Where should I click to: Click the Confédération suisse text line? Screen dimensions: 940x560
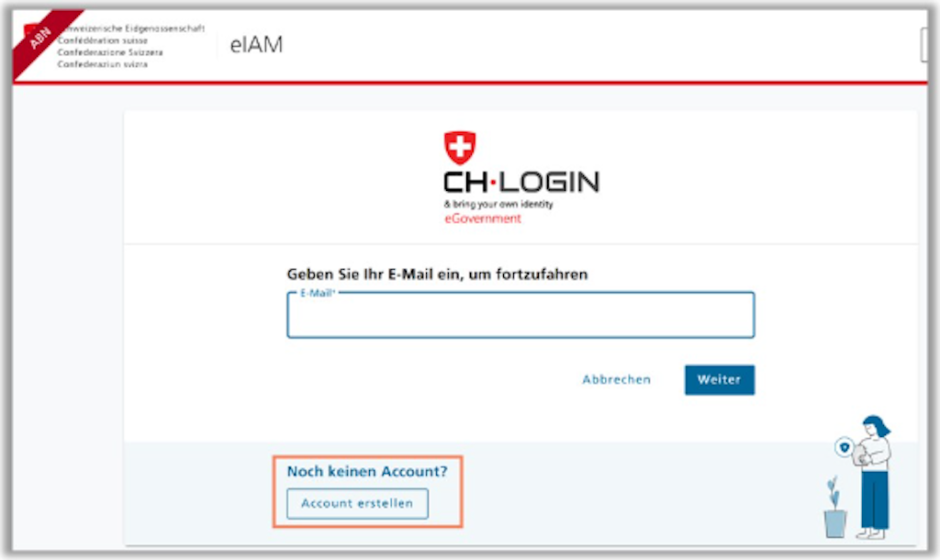pos(103,40)
